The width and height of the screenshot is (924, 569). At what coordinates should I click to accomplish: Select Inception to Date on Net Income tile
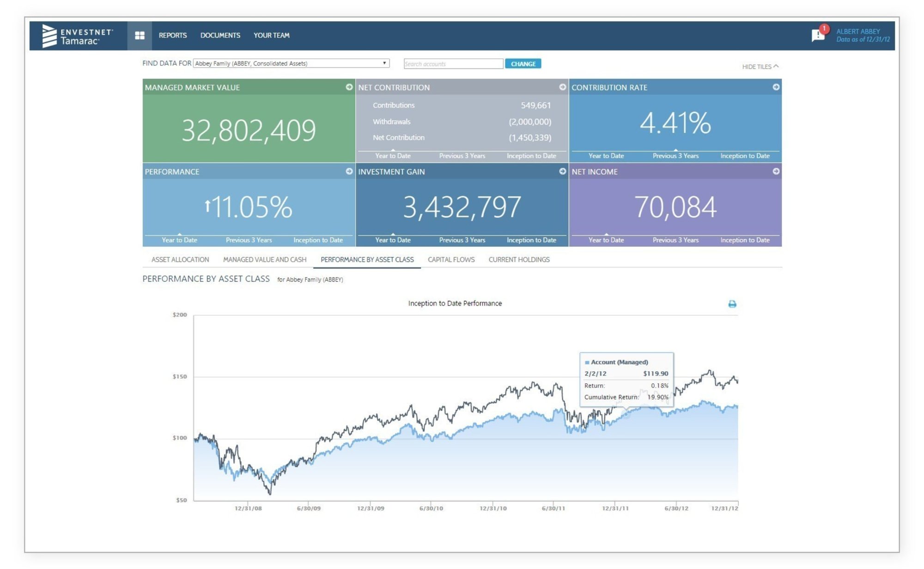(x=744, y=240)
